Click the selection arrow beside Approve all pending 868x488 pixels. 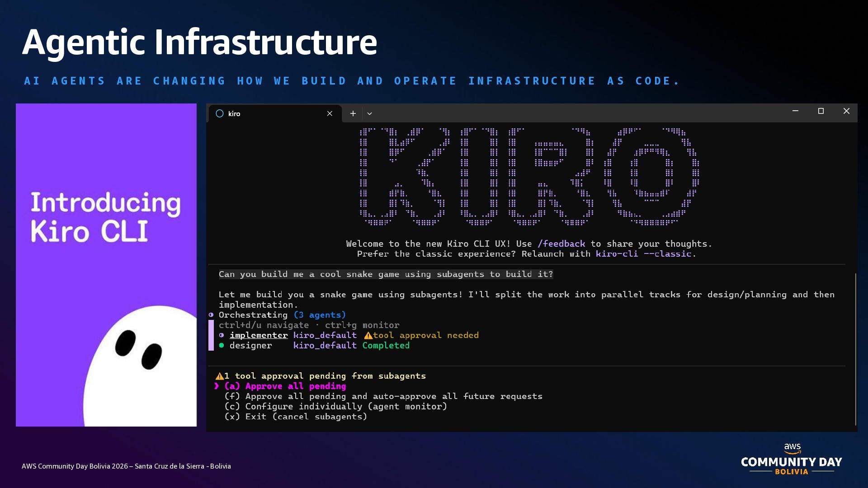[x=217, y=386]
